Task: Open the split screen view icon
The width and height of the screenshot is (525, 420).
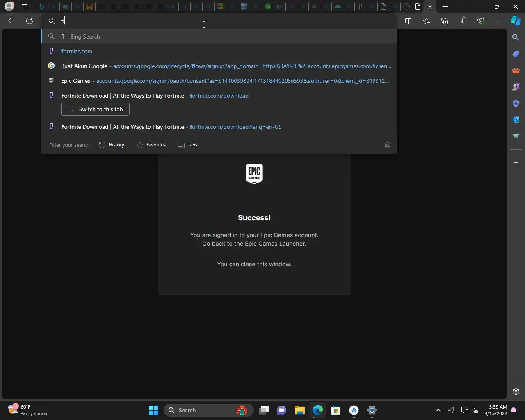Action: tap(408, 21)
